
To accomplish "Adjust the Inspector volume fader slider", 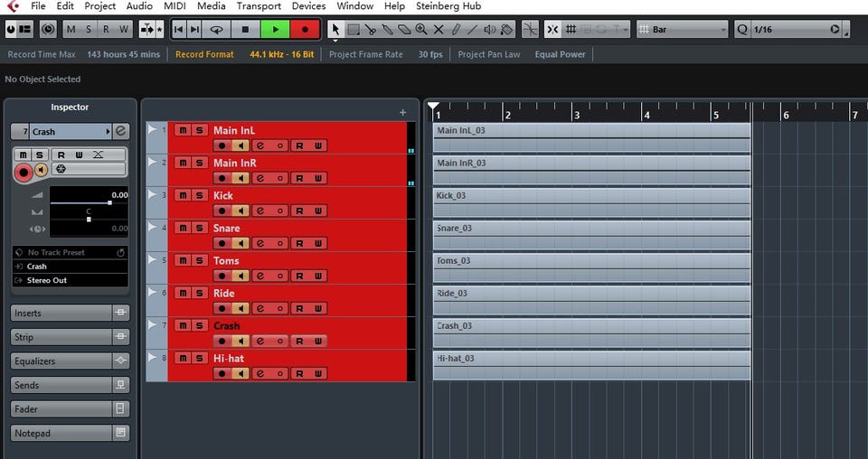I will coord(89,203).
